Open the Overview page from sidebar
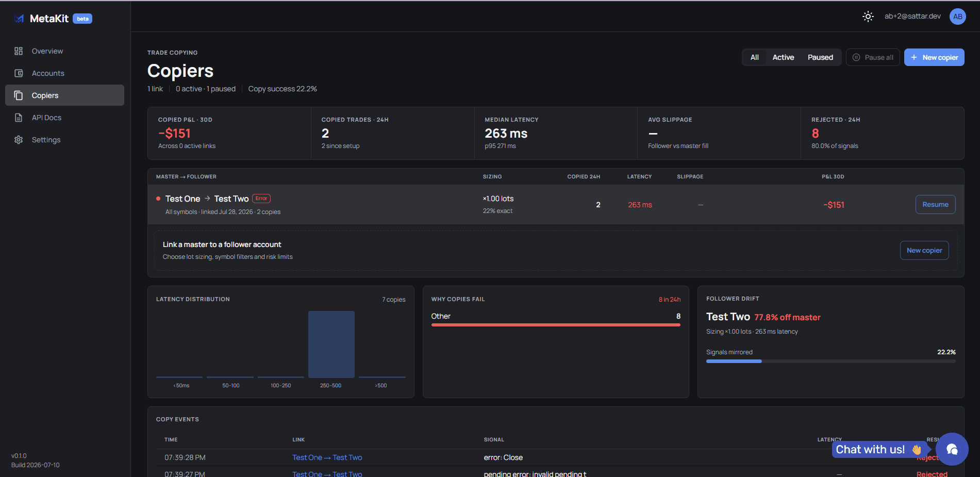This screenshot has height=477, width=980. point(64,51)
